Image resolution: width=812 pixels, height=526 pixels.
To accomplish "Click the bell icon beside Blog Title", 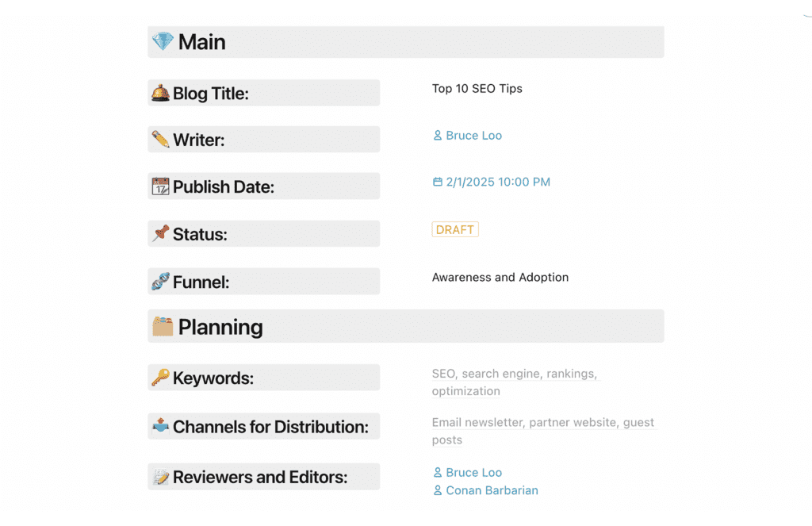I will pos(161,93).
